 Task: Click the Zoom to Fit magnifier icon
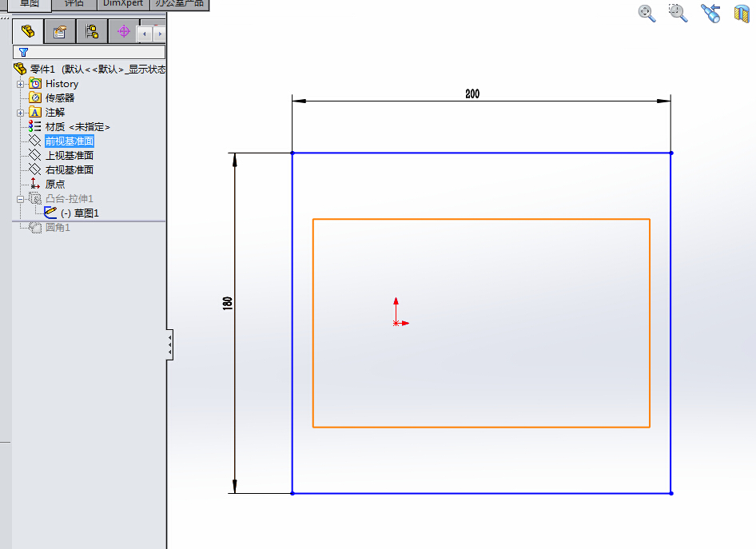[x=647, y=13]
